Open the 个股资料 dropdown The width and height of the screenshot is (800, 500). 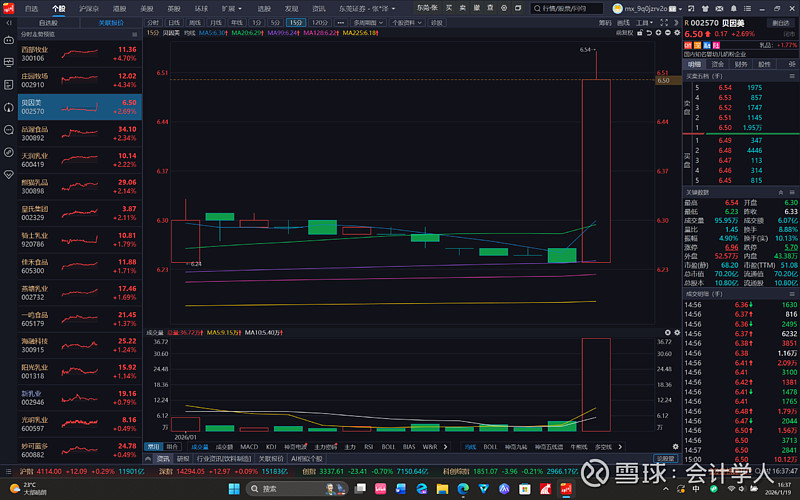pyautogui.click(x=405, y=21)
